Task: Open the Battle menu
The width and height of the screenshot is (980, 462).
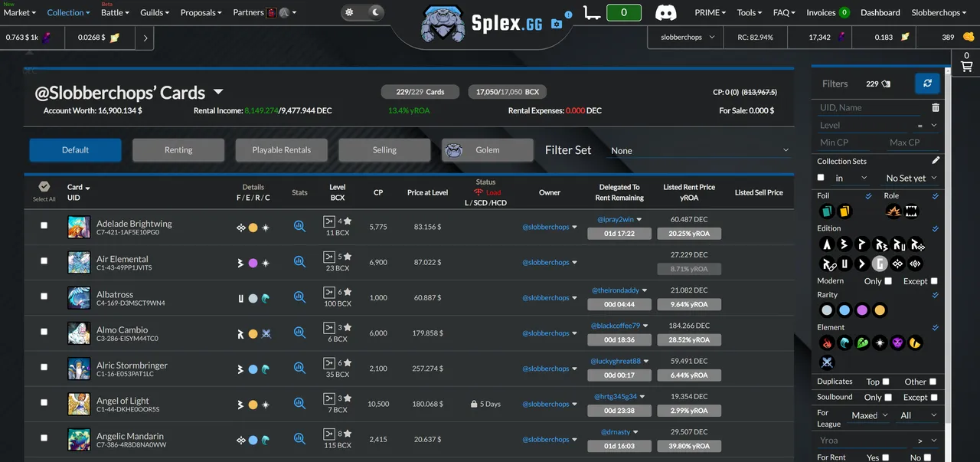Action: point(115,13)
